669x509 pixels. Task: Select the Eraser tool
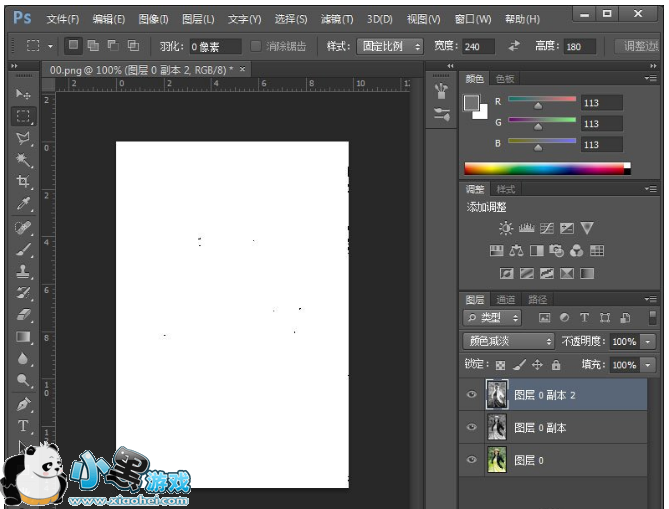[x=23, y=315]
